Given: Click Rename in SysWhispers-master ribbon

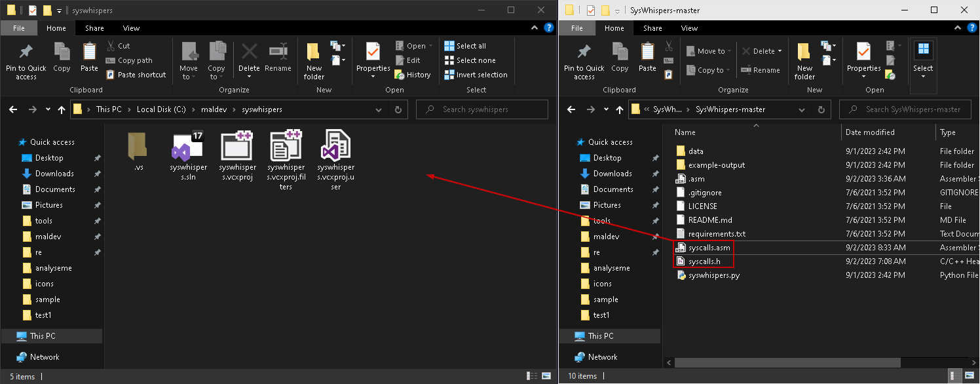Looking at the screenshot, I should 761,70.
